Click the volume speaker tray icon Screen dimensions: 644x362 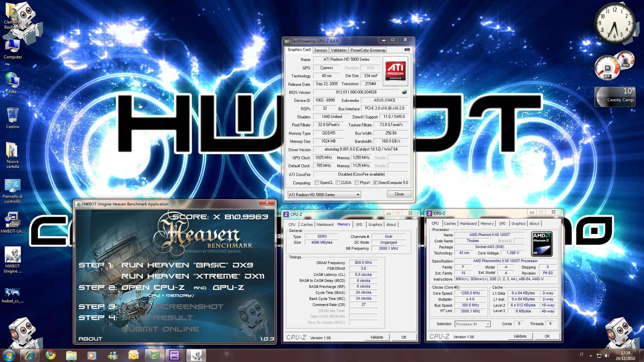click(607, 356)
